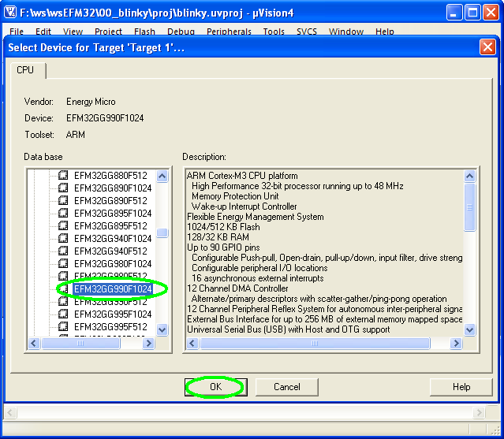
Task: Select device EFM32GG980F1024
Action: (113, 264)
